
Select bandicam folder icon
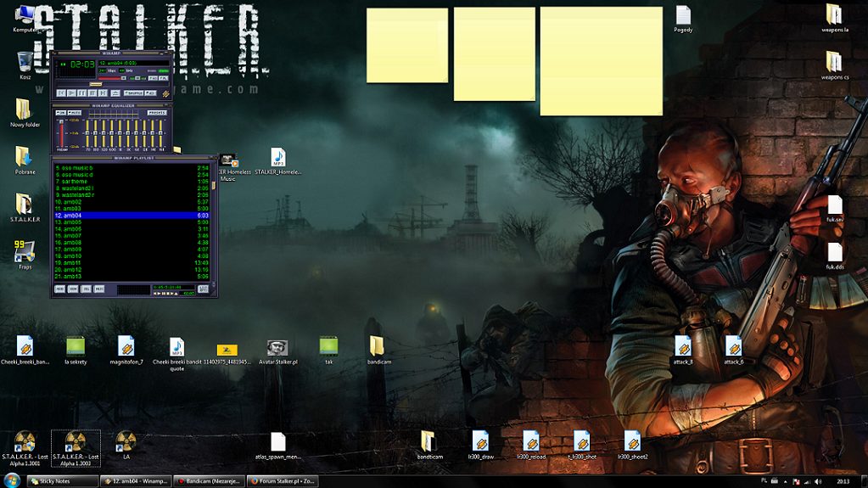click(x=379, y=350)
